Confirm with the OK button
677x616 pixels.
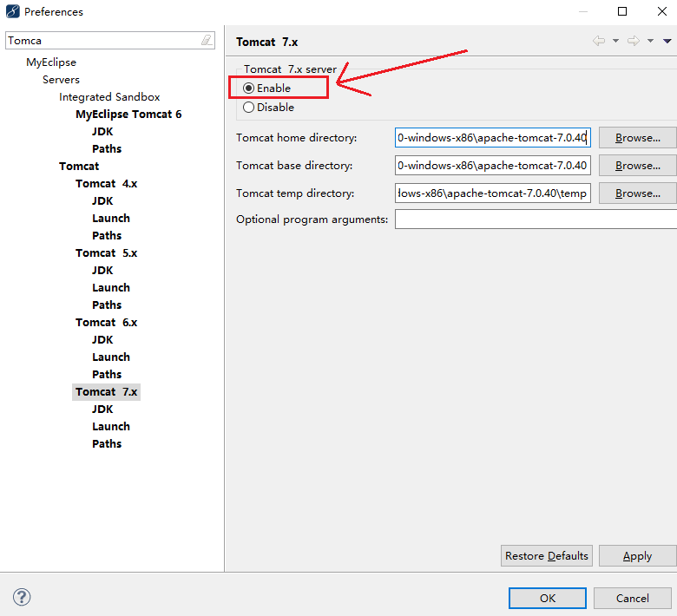click(x=548, y=599)
